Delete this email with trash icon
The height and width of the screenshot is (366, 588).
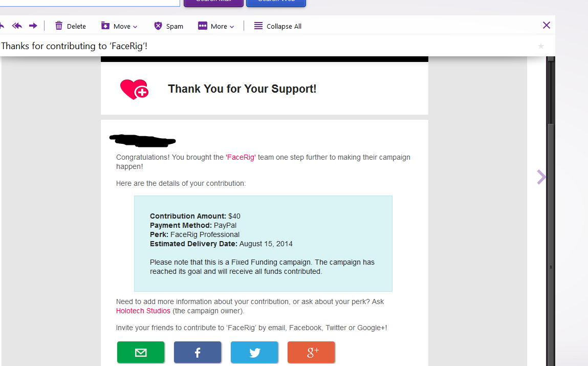[71, 26]
